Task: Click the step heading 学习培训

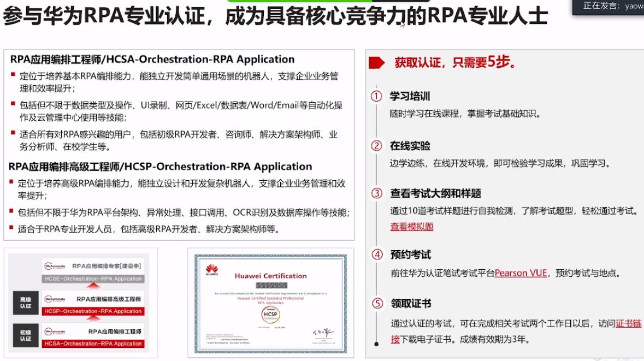Action: click(410, 96)
